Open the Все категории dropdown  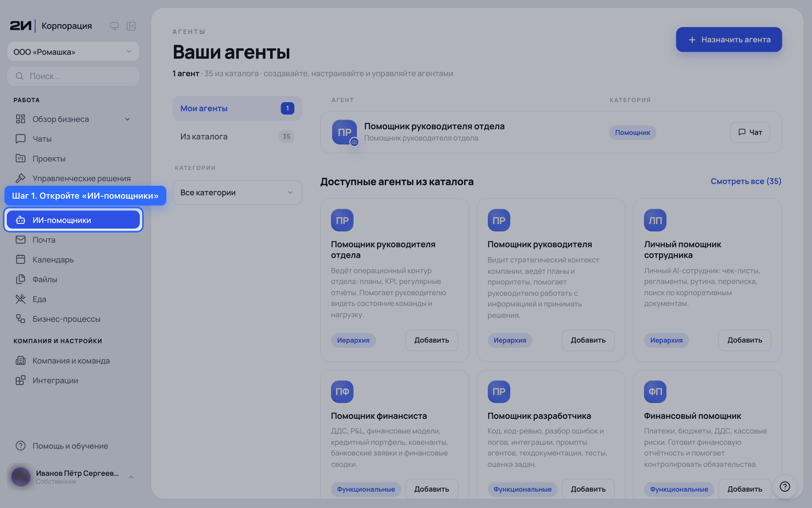(237, 192)
